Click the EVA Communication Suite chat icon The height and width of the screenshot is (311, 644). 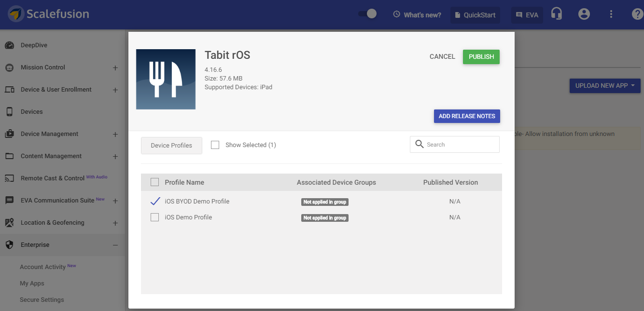(10, 201)
